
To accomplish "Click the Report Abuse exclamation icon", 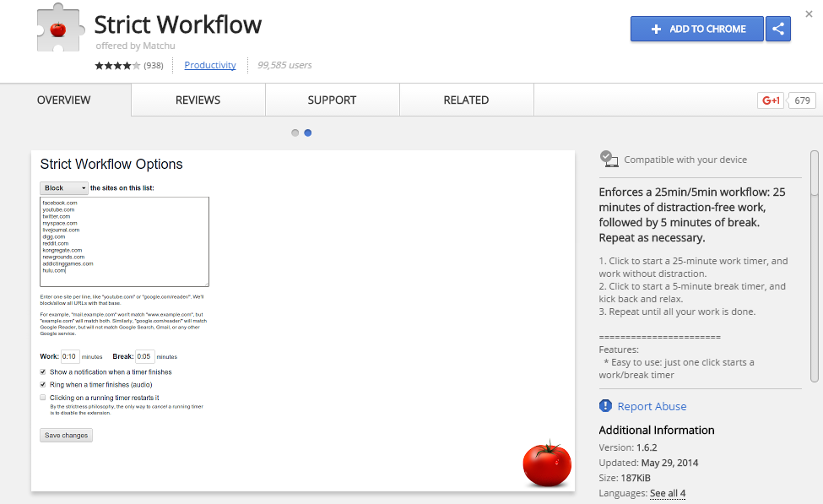I will coord(605,406).
